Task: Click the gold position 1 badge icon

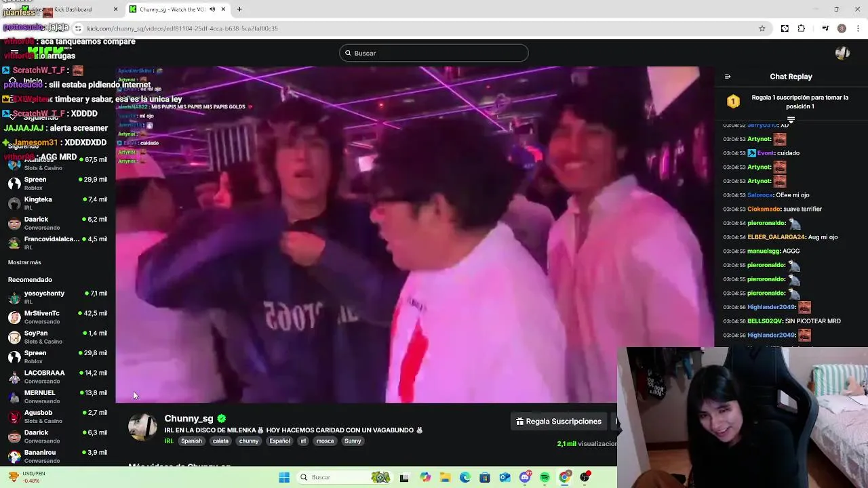Action: 733,102
